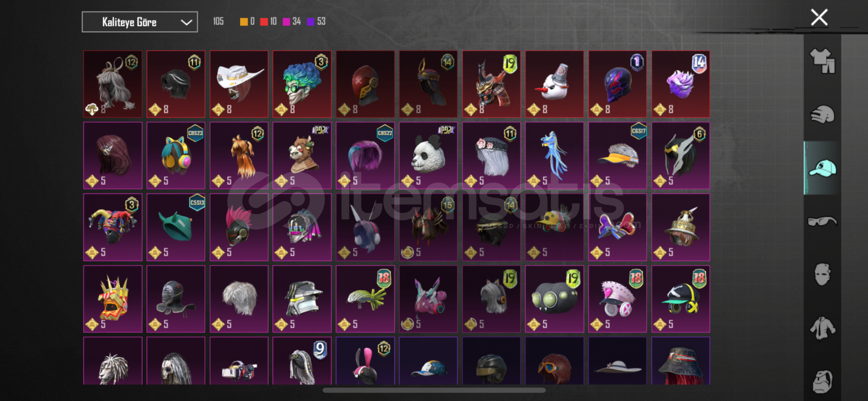868x401 pixels.
Task: Open the glasses category icon
Action: [822, 221]
